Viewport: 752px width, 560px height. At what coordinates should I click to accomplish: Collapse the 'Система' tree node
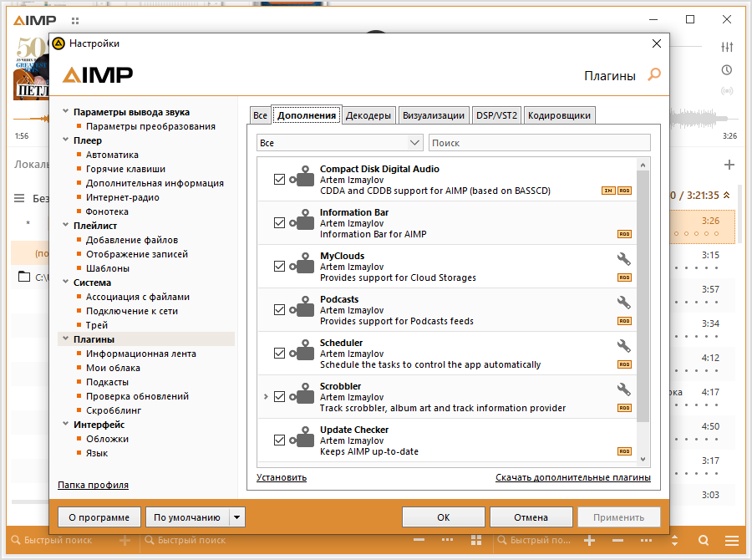(x=66, y=282)
